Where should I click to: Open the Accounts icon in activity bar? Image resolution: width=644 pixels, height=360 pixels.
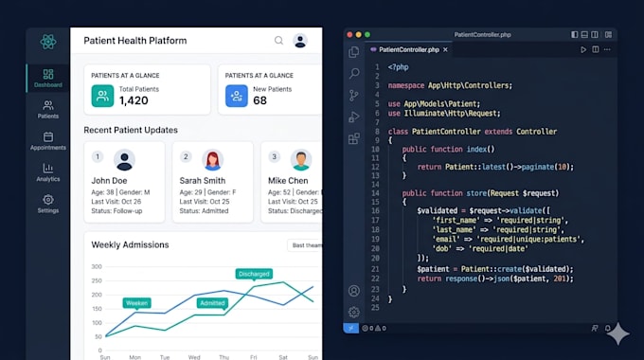pos(353,291)
